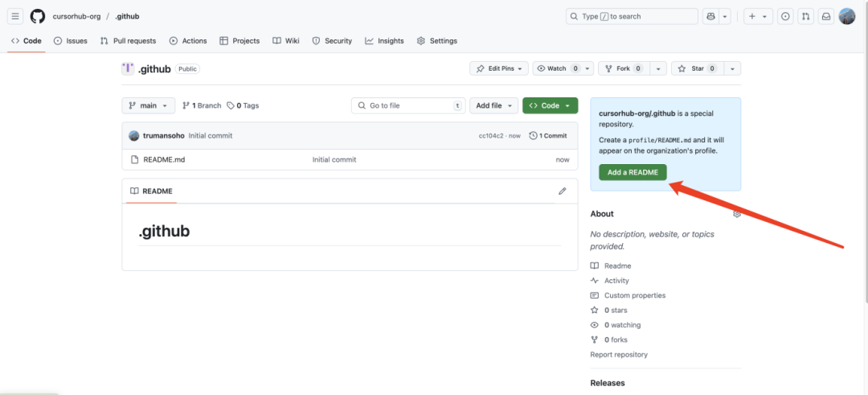Switch to the Actions tab
868x395 pixels.
pyautogui.click(x=187, y=41)
